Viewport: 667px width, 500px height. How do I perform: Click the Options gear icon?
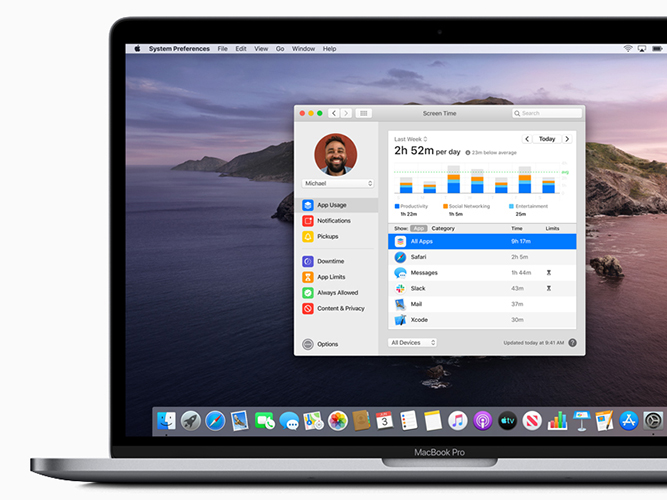click(x=308, y=344)
